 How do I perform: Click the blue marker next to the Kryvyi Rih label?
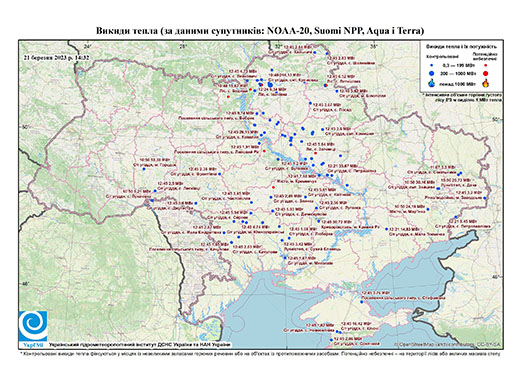click(319, 221)
